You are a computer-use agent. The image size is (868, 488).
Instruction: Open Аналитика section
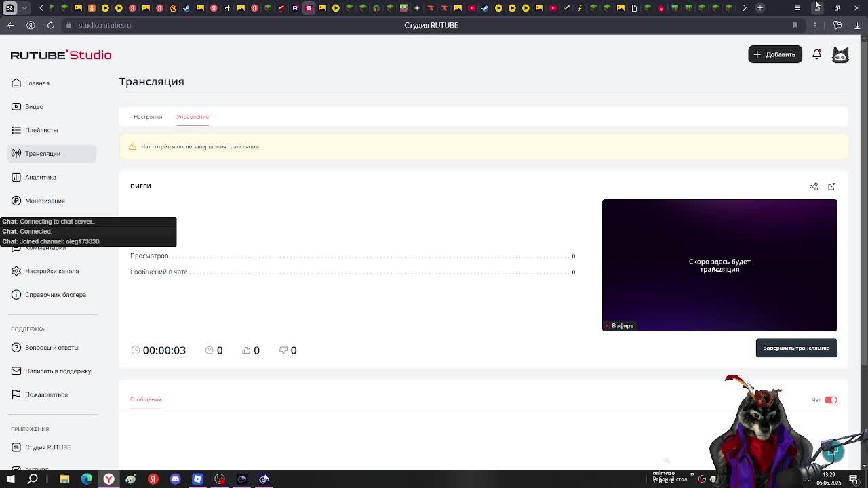(x=41, y=177)
